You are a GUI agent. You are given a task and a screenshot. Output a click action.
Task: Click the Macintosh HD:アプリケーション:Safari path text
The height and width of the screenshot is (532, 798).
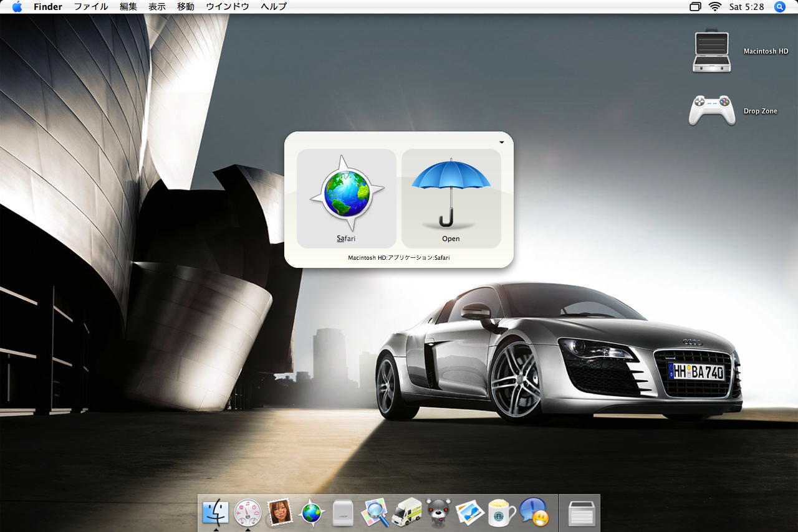[399, 257]
